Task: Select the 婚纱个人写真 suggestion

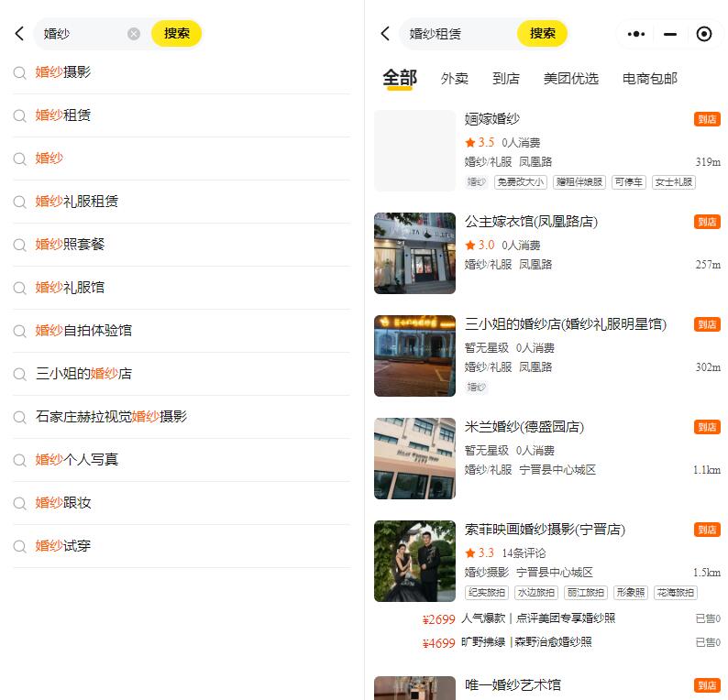Action: (x=182, y=460)
